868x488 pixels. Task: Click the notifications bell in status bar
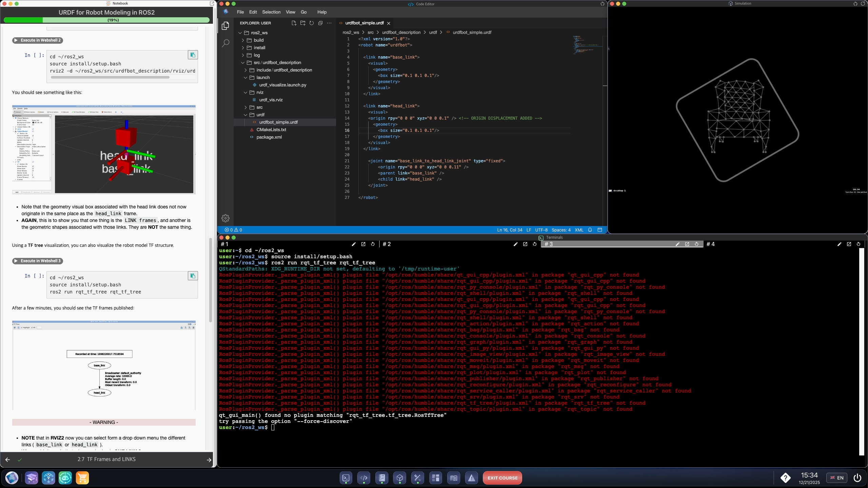590,230
